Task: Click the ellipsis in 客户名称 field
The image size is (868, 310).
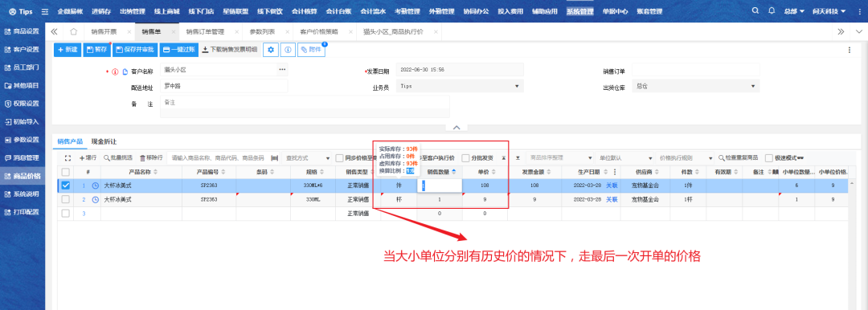Action: 282,70
